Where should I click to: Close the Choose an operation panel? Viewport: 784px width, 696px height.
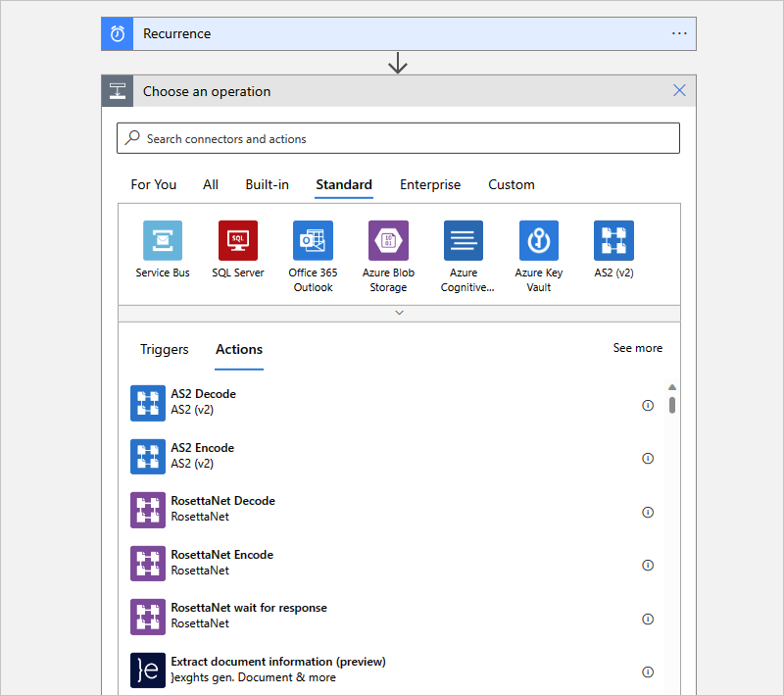679,91
